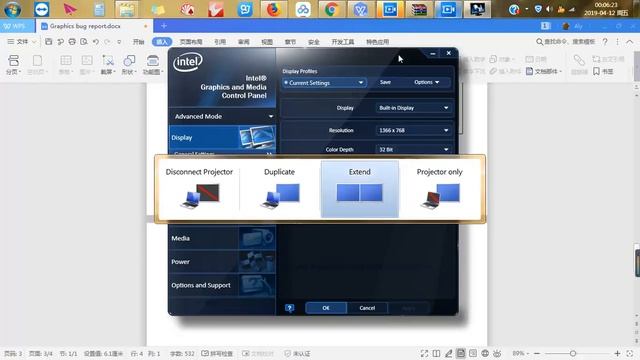Select the Extend display option
The height and width of the screenshot is (360, 640).
point(360,189)
